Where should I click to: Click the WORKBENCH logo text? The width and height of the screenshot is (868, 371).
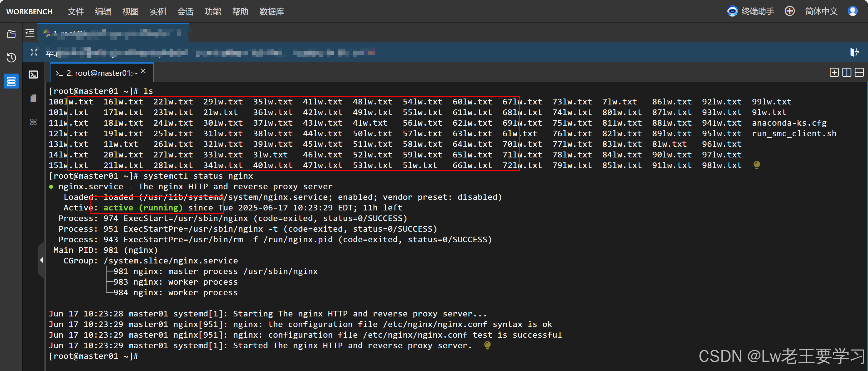tap(29, 12)
